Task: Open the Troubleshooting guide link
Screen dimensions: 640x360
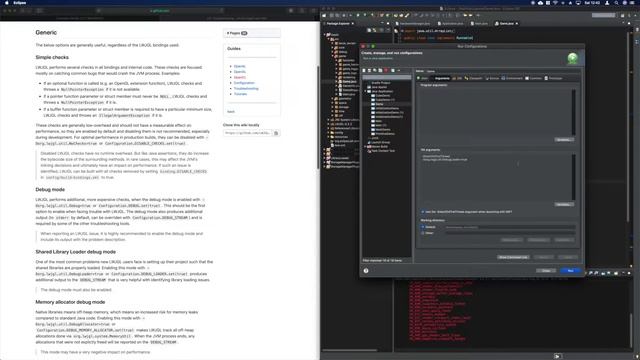Action: pyautogui.click(x=246, y=89)
